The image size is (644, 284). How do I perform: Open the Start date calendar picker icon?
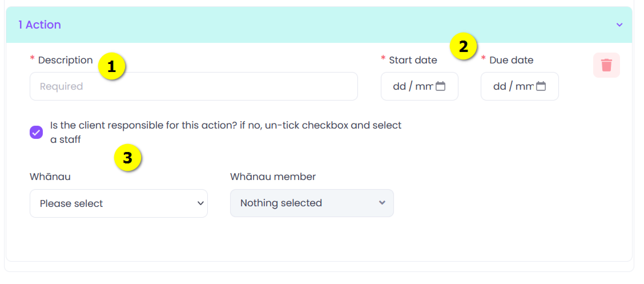pos(440,86)
